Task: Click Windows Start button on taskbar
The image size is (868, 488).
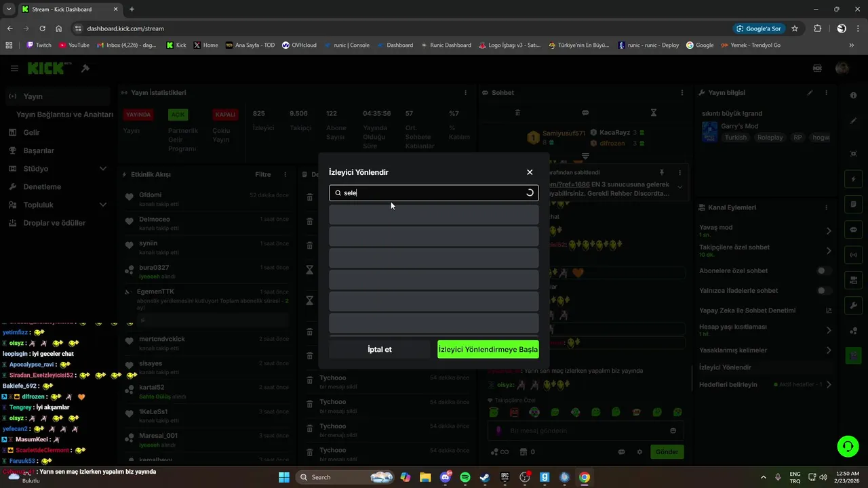Action: tap(283, 477)
